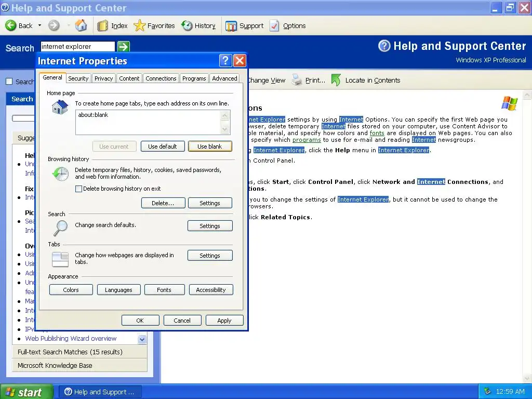532x399 pixels.
Task: Go to the Advanced tab
Action: pos(224,78)
